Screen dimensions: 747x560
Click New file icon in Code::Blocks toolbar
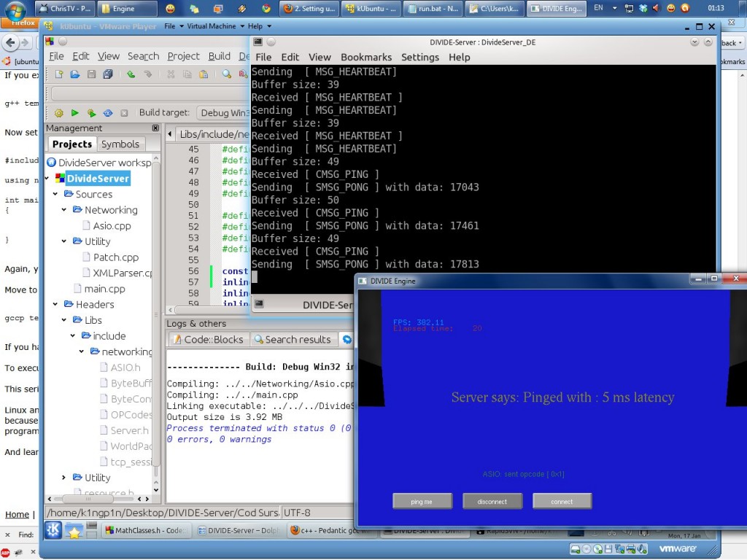[59, 74]
